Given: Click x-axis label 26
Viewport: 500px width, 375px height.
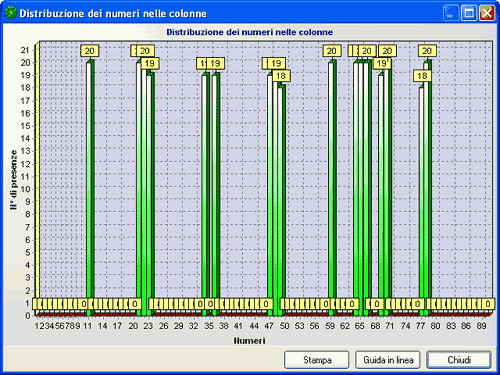Looking at the screenshot, I should (163, 326).
